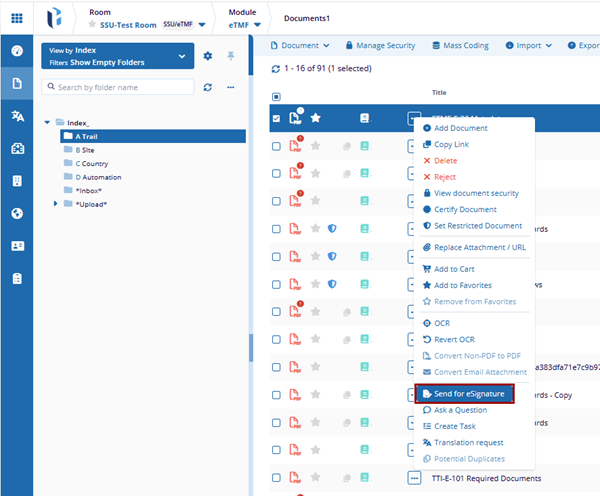Viewport: 600px width, 496px height.
Task: Click the Manage Security toolbar button
Action: [381, 45]
